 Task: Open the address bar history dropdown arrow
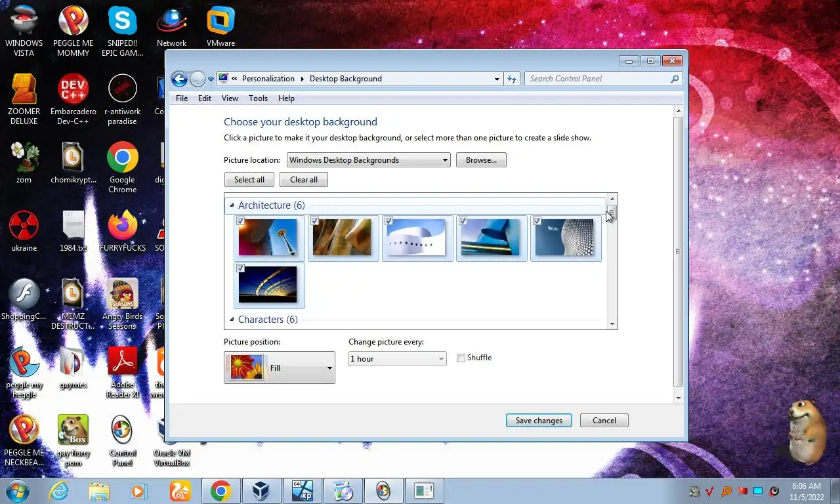tap(497, 79)
